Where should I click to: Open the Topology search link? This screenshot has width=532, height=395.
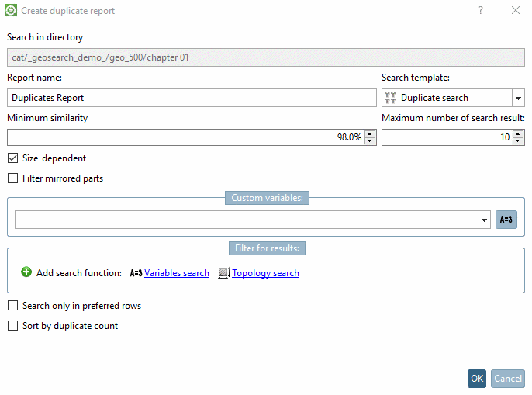click(x=265, y=273)
